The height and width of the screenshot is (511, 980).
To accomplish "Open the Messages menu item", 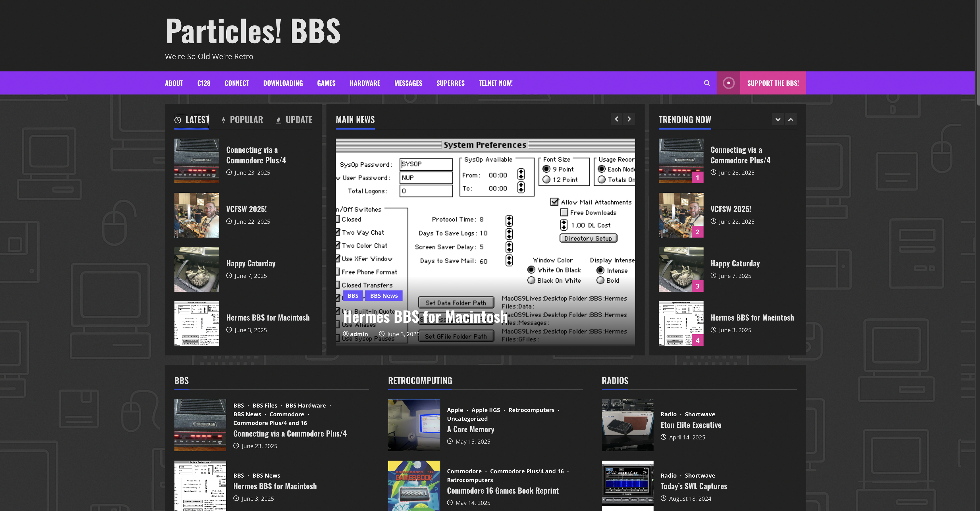I will [x=408, y=83].
